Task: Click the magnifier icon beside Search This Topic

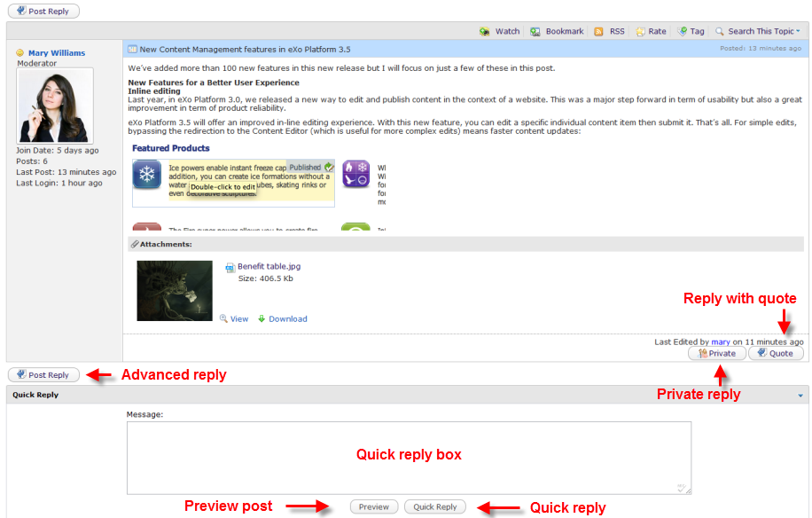Action: pyautogui.click(x=720, y=31)
